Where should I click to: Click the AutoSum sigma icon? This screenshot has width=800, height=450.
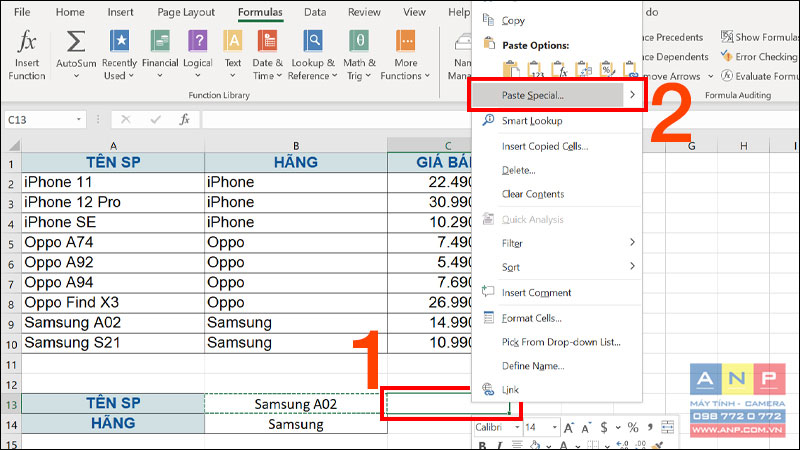coord(76,41)
